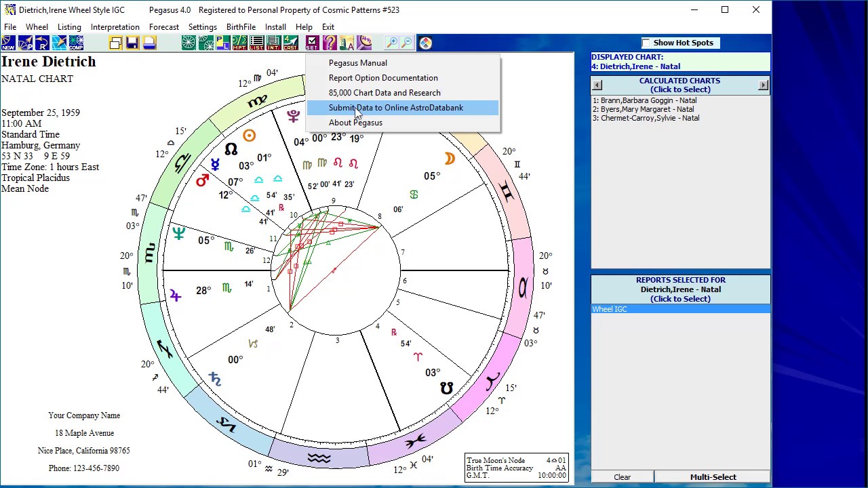The height and width of the screenshot is (488, 868).
Task: Enable the Show Hot Spots checkbox
Action: click(646, 43)
